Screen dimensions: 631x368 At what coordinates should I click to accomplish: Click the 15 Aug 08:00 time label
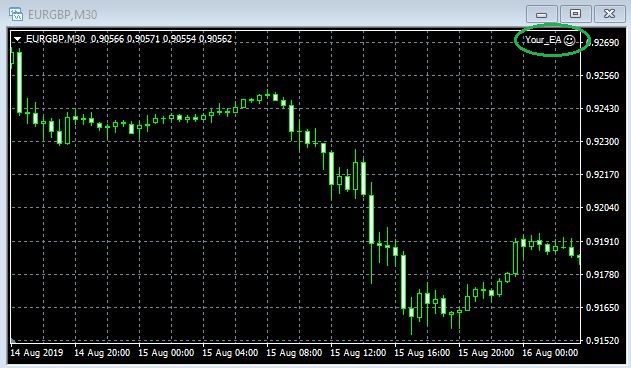click(x=294, y=353)
